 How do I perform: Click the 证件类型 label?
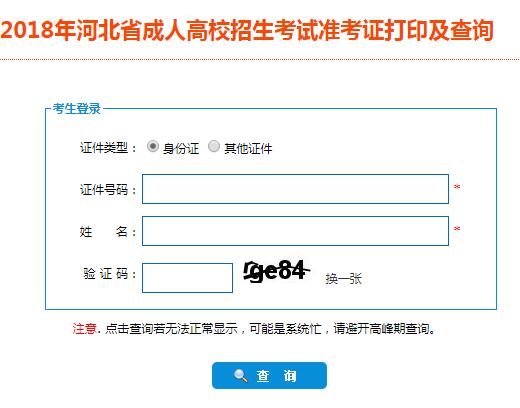[108, 148]
